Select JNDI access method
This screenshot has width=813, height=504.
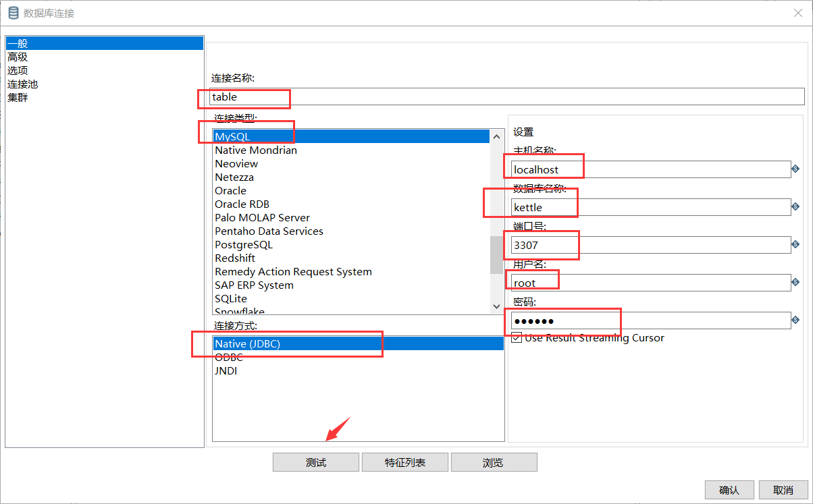(359, 370)
